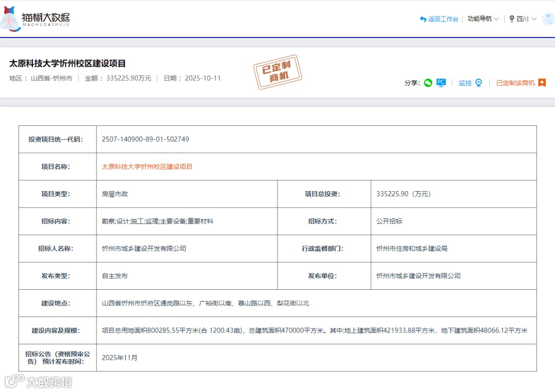This screenshot has height=392, width=555.
Task: Expand the 功能导航 dropdown
Action: click(x=483, y=18)
